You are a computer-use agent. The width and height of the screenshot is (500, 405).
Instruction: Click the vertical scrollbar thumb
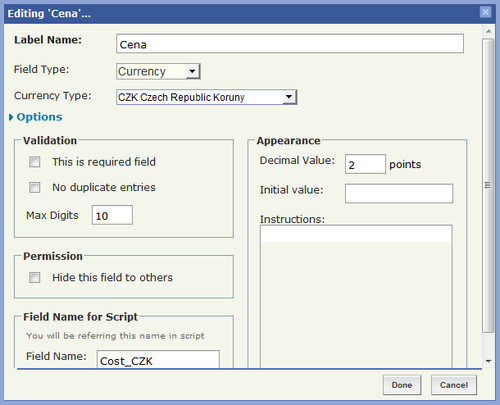pyautogui.click(x=488, y=185)
